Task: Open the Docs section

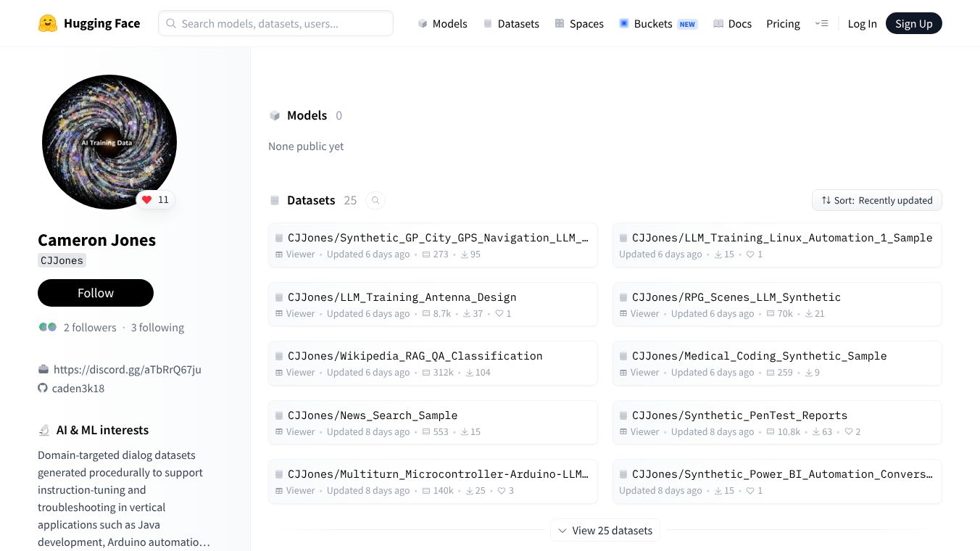Action: tap(731, 23)
